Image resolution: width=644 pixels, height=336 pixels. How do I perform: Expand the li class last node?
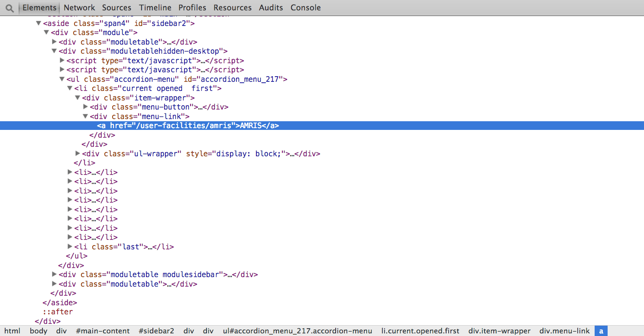click(x=70, y=247)
